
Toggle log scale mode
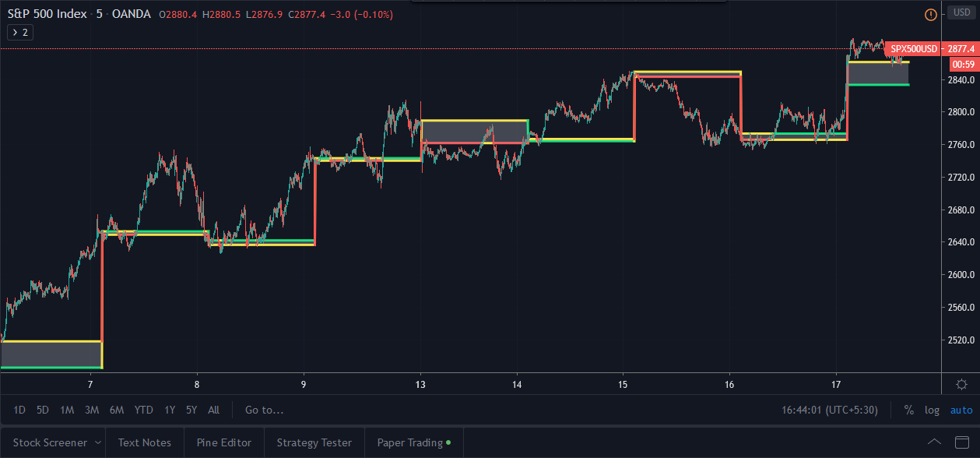pyautogui.click(x=932, y=410)
